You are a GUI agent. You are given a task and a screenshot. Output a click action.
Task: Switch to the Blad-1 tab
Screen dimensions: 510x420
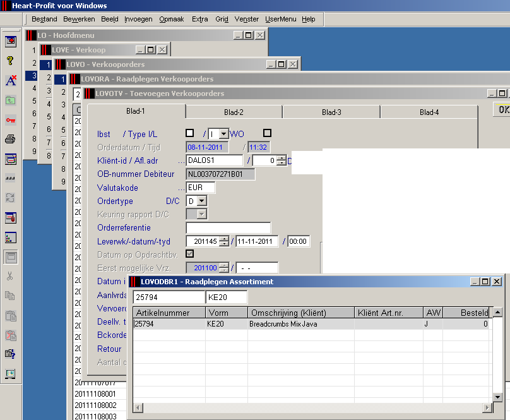tap(136, 111)
